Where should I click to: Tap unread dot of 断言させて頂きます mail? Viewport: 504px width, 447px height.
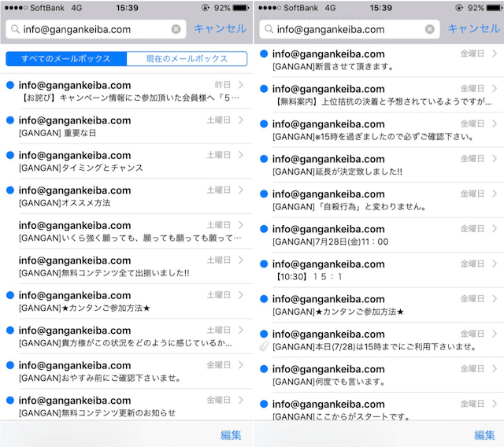(x=264, y=54)
